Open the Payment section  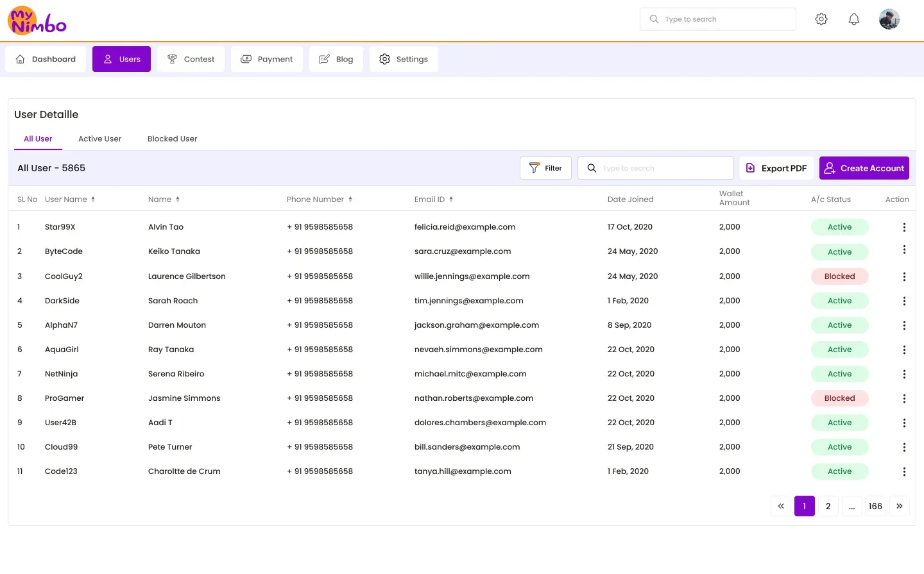[x=267, y=59]
